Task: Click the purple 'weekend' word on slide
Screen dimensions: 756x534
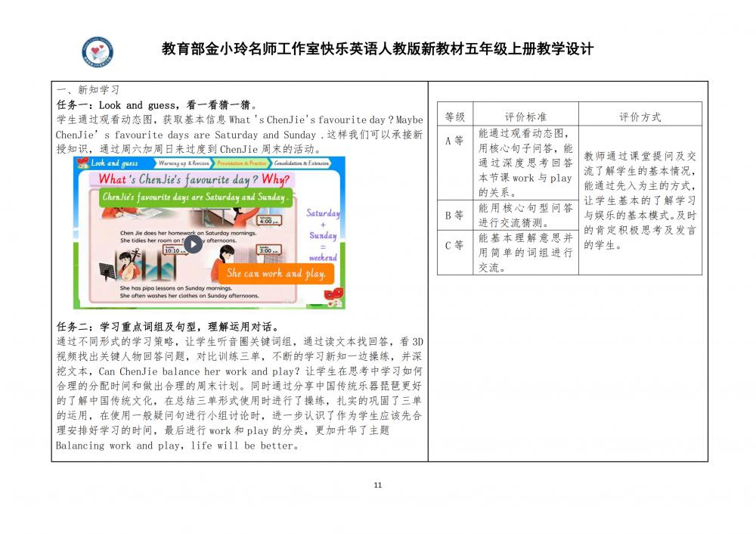Action: [x=323, y=258]
